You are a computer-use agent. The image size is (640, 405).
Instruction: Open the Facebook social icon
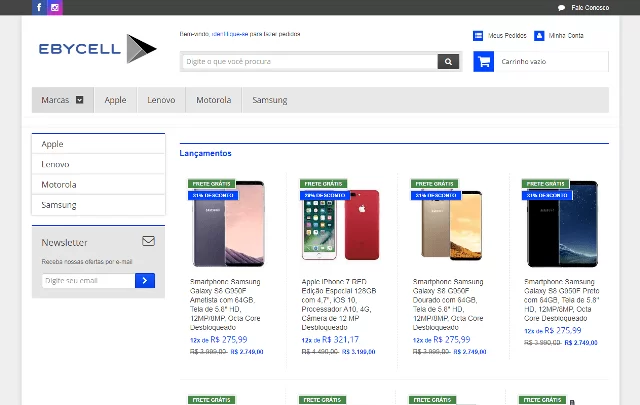(x=39, y=7)
